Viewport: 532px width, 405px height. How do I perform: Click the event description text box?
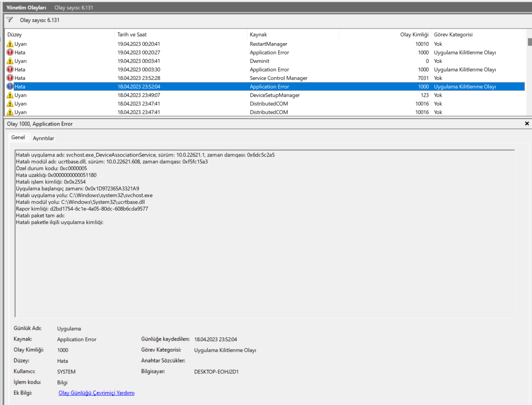pos(265,233)
